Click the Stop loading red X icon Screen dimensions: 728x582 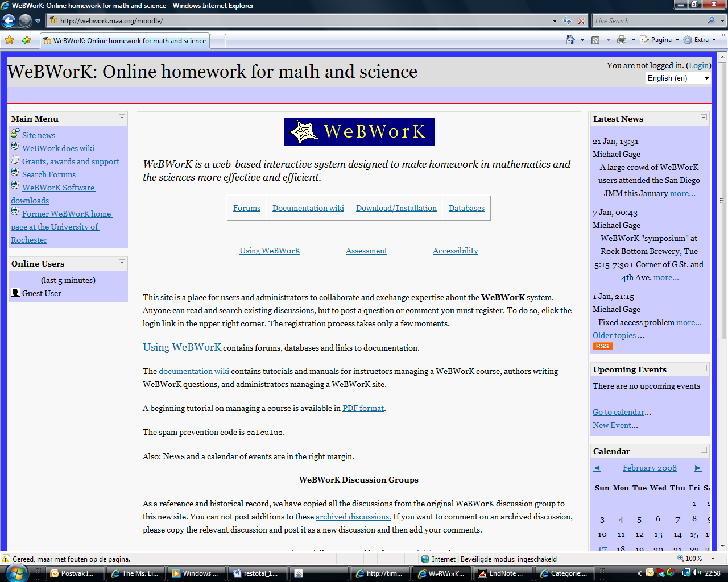pyautogui.click(x=581, y=21)
